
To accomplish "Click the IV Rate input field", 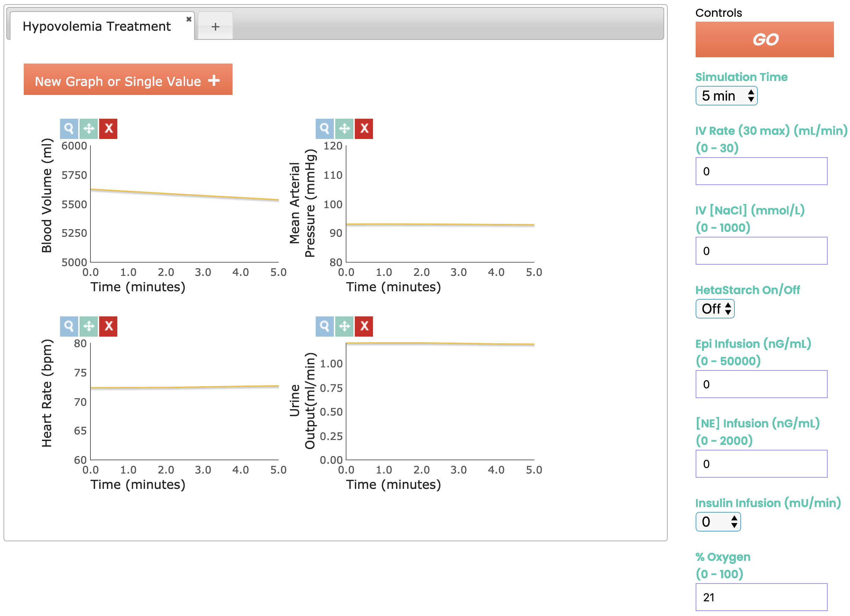I will pyautogui.click(x=761, y=171).
